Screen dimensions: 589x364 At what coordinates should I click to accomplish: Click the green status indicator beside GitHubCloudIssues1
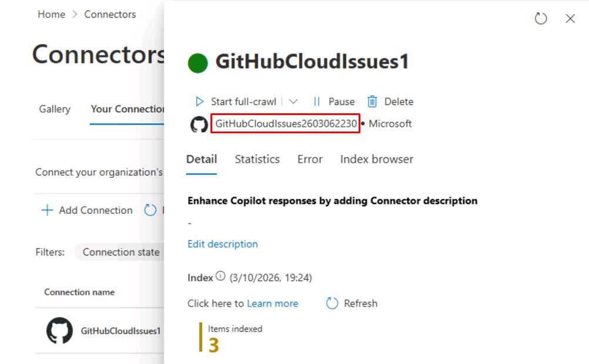pos(198,63)
